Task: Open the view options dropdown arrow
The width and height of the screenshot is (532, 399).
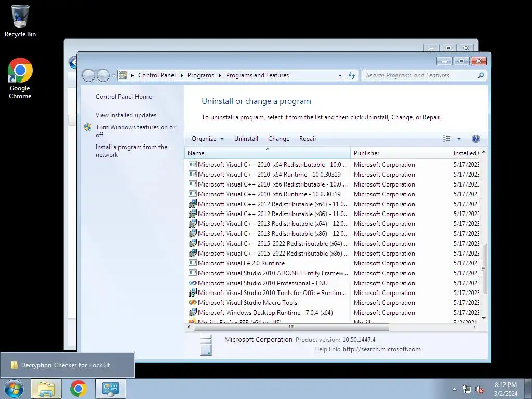Action: tap(459, 138)
